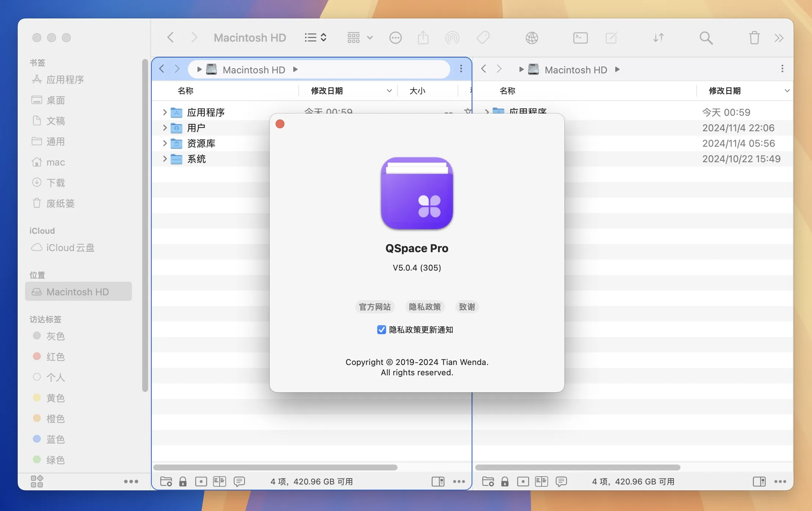Click the globe network icon in toolbar

click(532, 38)
